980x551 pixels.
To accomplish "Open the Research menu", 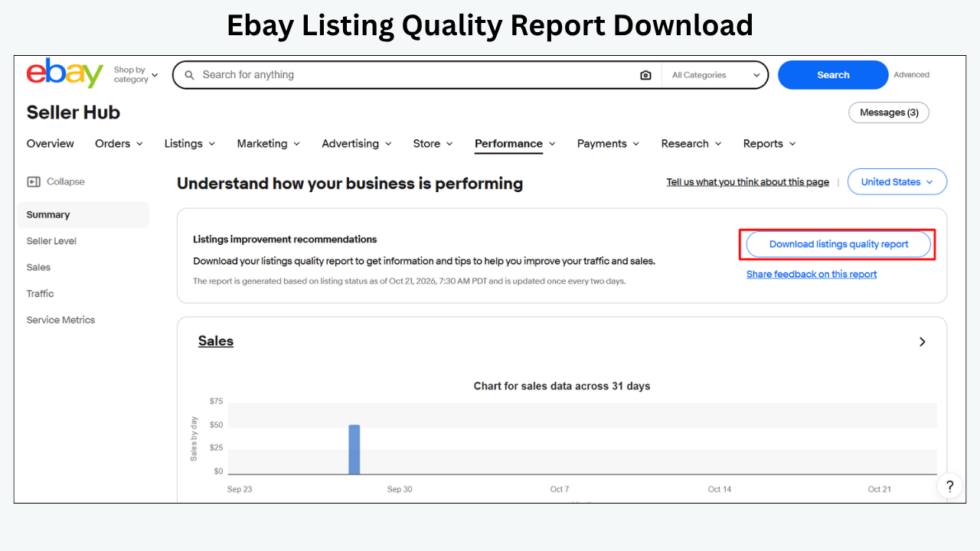I will point(691,144).
